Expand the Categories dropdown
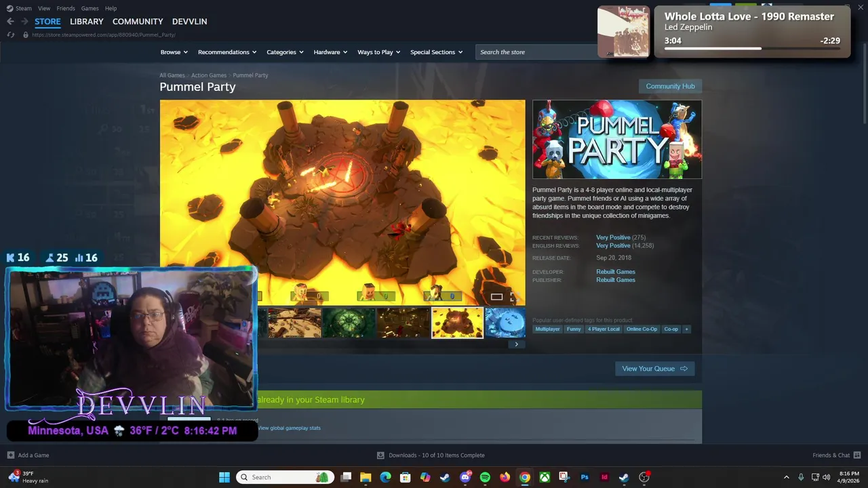The width and height of the screenshot is (868, 488). click(x=285, y=52)
